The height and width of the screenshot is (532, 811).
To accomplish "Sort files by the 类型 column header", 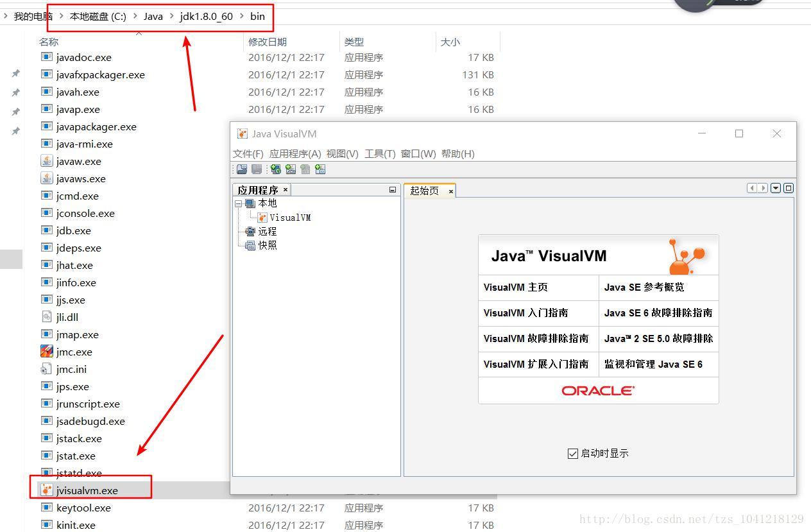I will pyautogui.click(x=354, y=42).
